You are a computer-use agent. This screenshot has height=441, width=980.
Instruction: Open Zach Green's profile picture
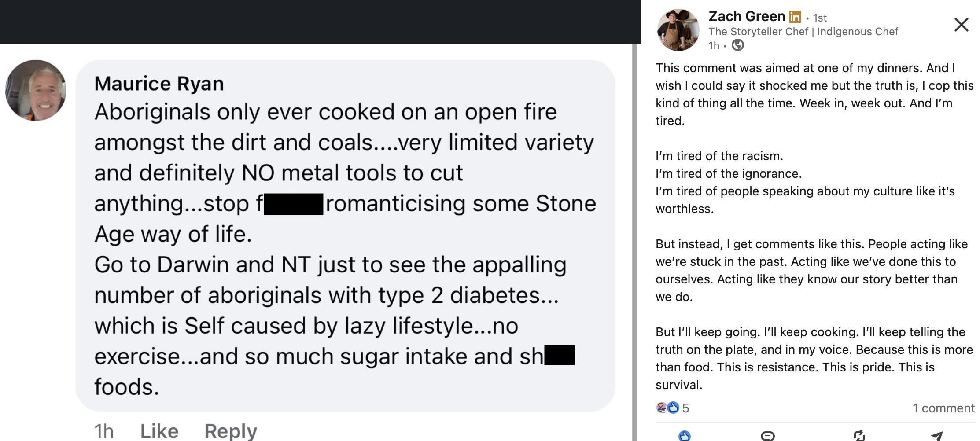click(678, 30)
